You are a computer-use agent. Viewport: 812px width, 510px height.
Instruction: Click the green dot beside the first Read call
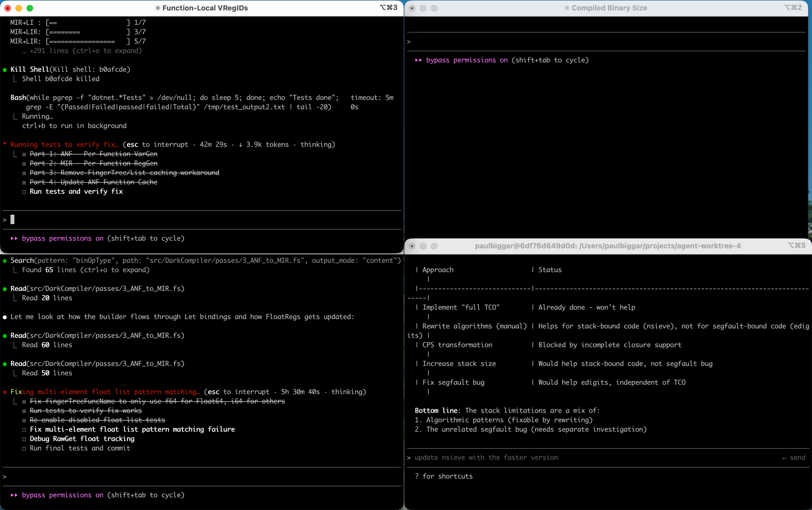click(x=4, y=288)
